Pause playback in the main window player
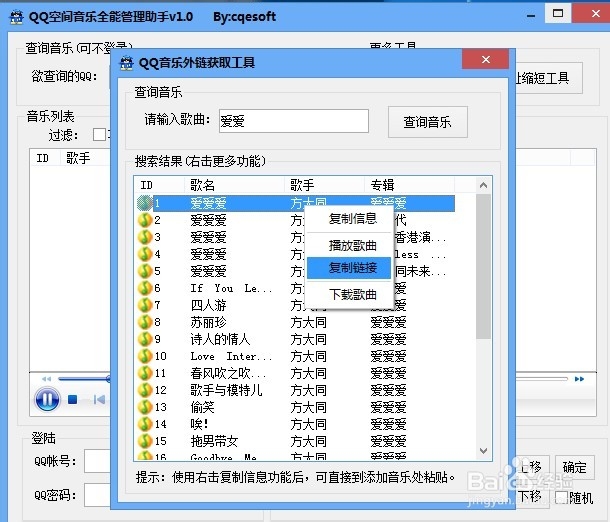This screenshot has width=610, height=522. coord(47,399)
